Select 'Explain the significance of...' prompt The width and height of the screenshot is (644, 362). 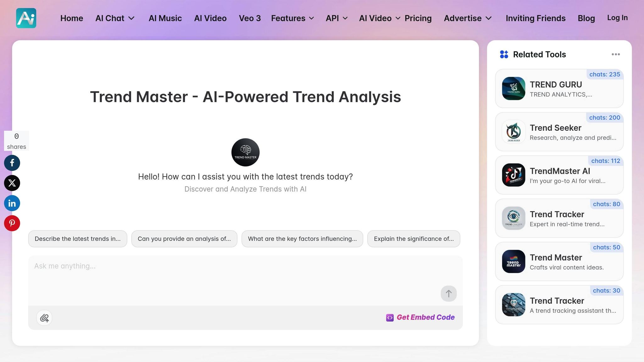click(414, 239)
